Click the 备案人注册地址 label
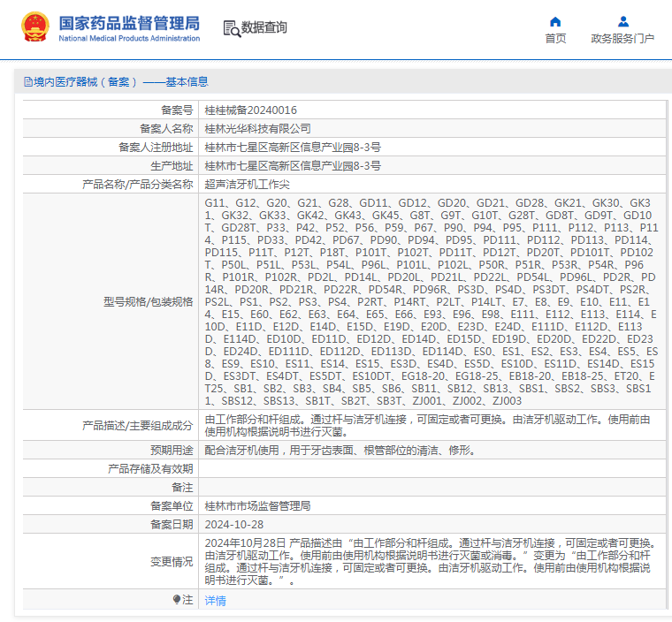The height and width of the screenshot is (622, 672). (x=156, y=147)
